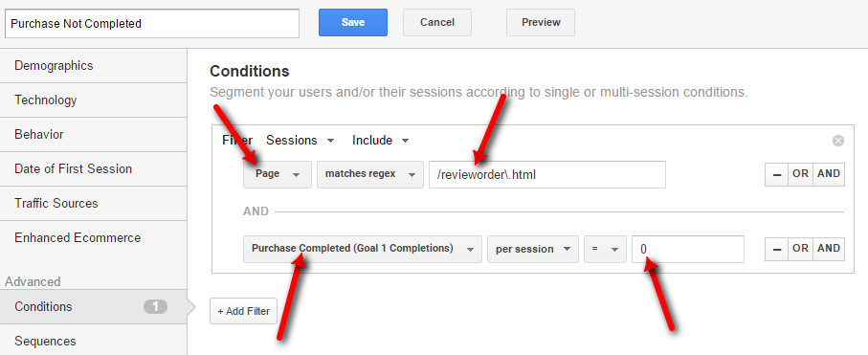Image resolution: width=868 pixels, height=355 pixels.
Task: Open the equals comparison dropdown
Action: 605,249
